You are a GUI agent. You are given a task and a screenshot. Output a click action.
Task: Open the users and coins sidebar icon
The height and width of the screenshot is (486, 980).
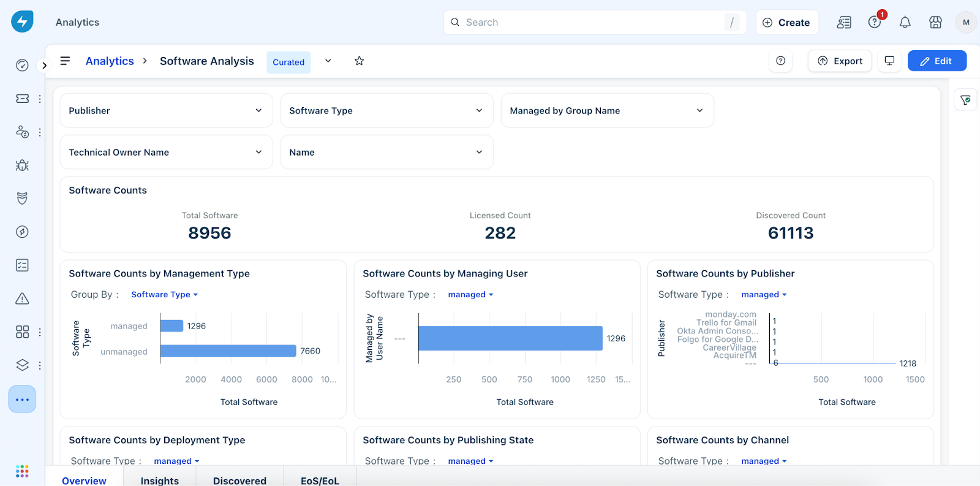(22, 132)
